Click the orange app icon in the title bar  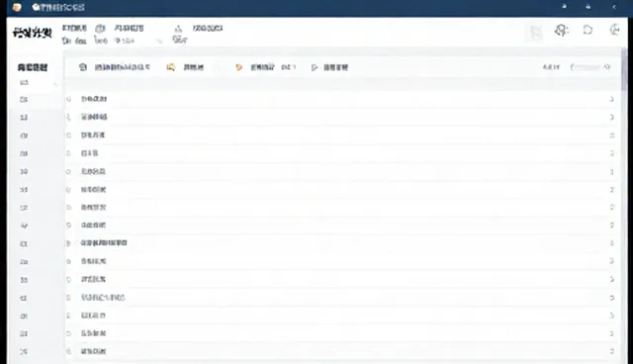(x=17, y=7)
